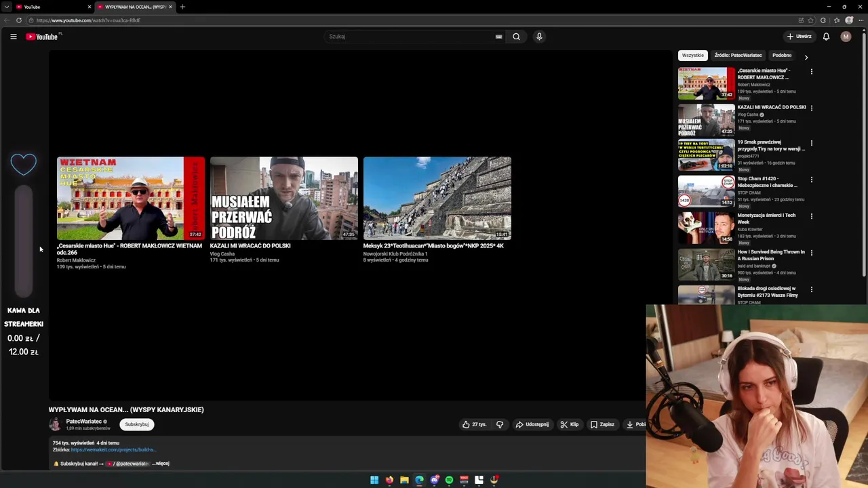
Task: Open Windows Start menu
Action: point(374,480)
